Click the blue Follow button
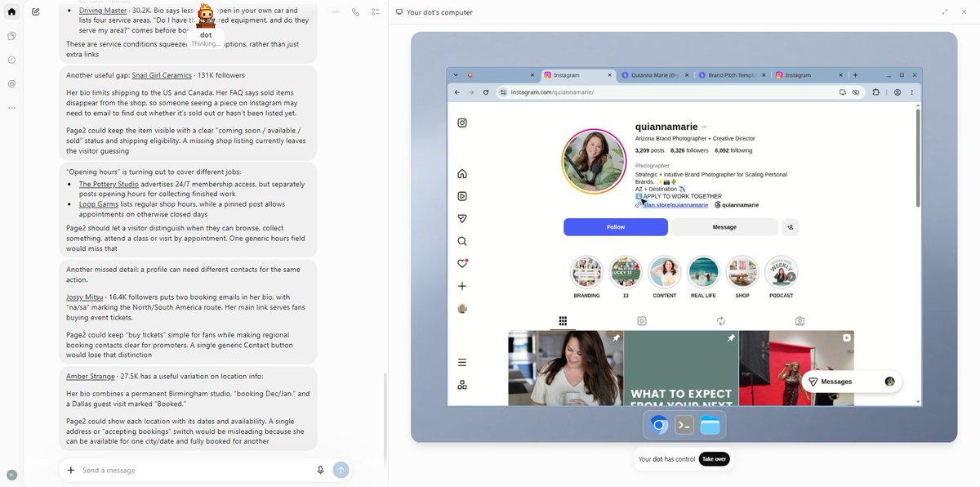This screenshot has width=980, height=487. click(x=616, y=227)
